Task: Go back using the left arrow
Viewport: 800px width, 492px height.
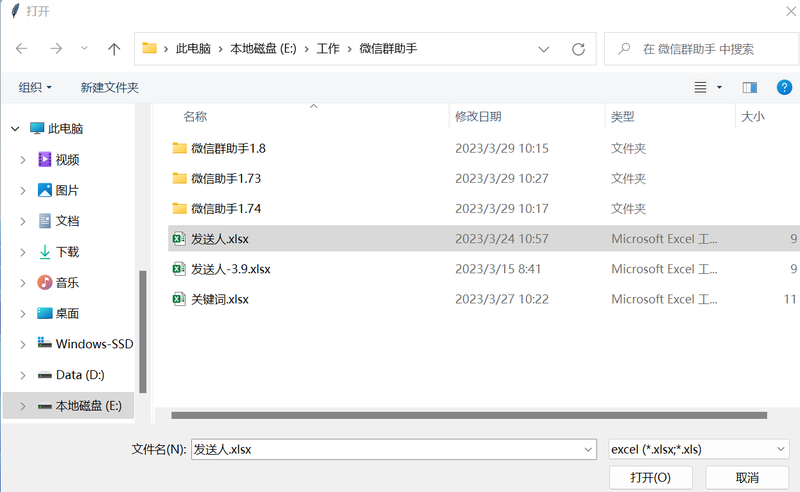Action: coord(21,49)
